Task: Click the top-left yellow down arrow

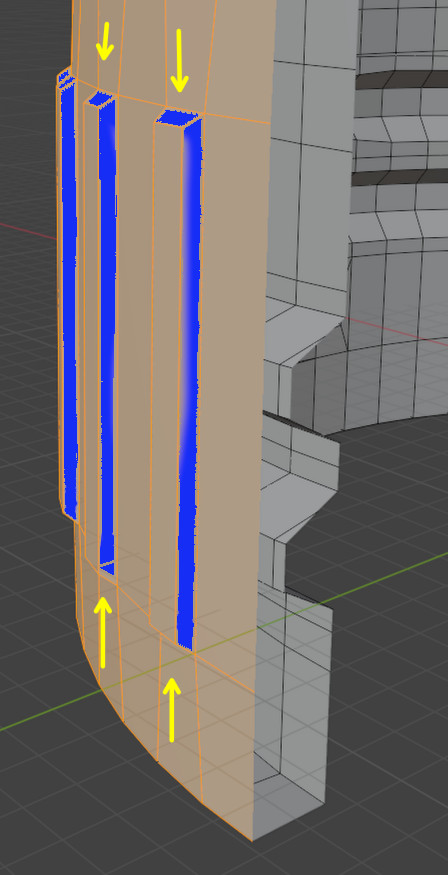Action: coord(104,41)
